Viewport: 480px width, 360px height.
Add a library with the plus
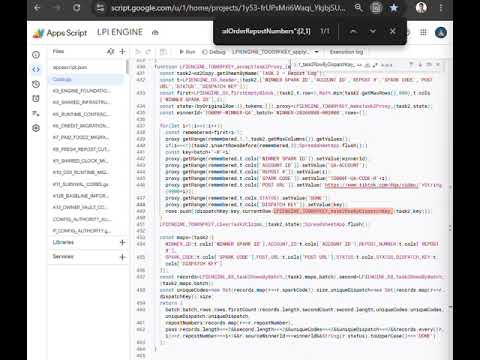(x=122, y=242)
